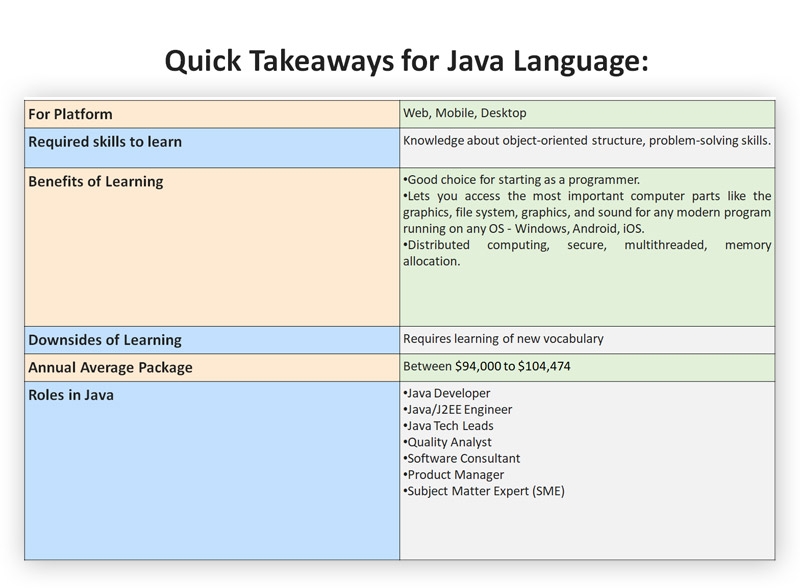Click the 'Java/J2EE Engineer' bullet item
The width and height of the screenshot is (800, 588).
458,411
